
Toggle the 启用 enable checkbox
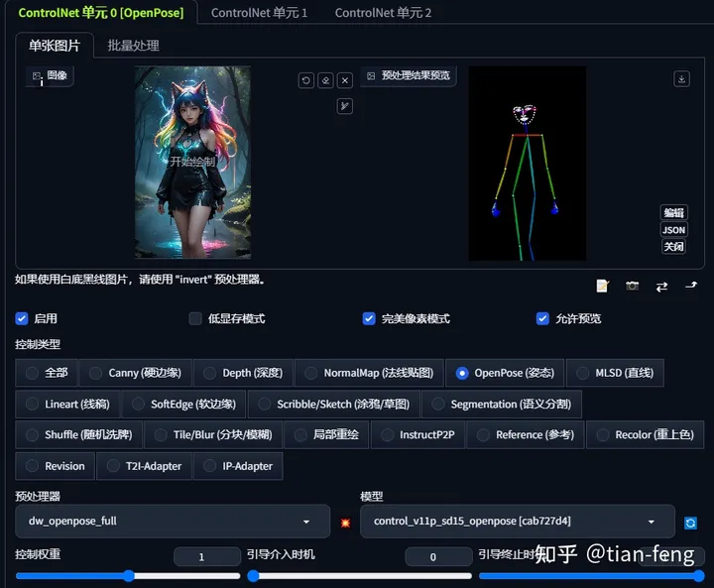click(22, 318)
